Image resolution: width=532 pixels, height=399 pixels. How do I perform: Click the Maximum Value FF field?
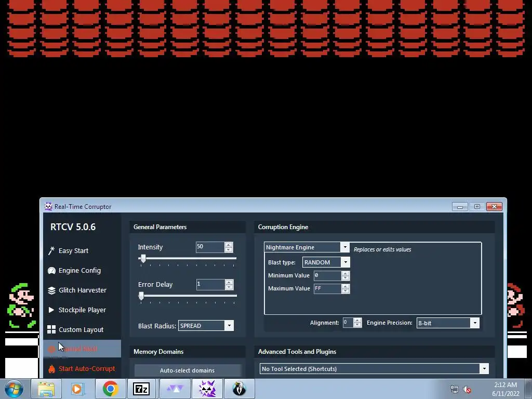tap(327, 288)
